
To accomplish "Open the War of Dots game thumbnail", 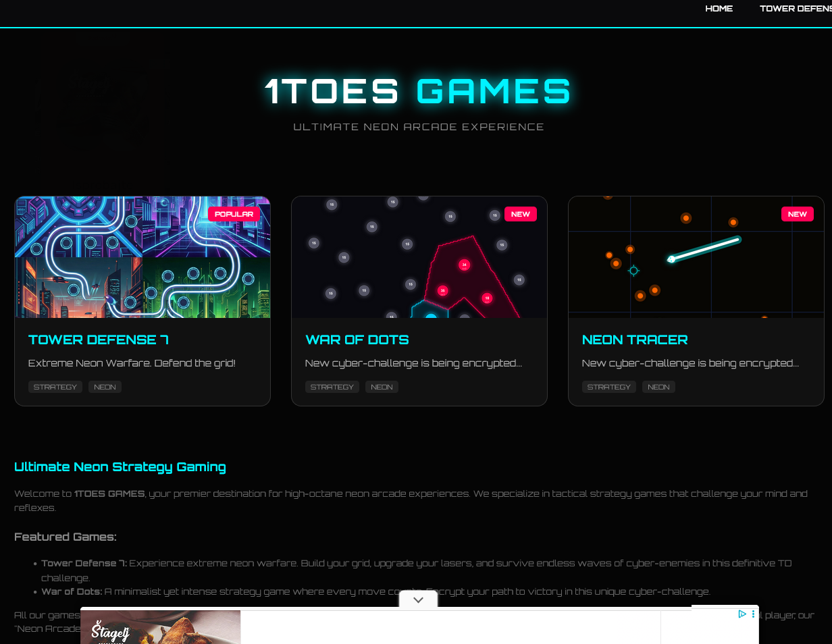I will pos(419,257).
